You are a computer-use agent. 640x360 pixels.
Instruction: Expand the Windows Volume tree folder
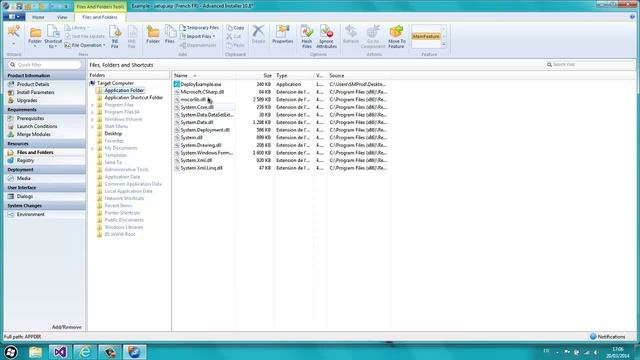coord(93,120)
